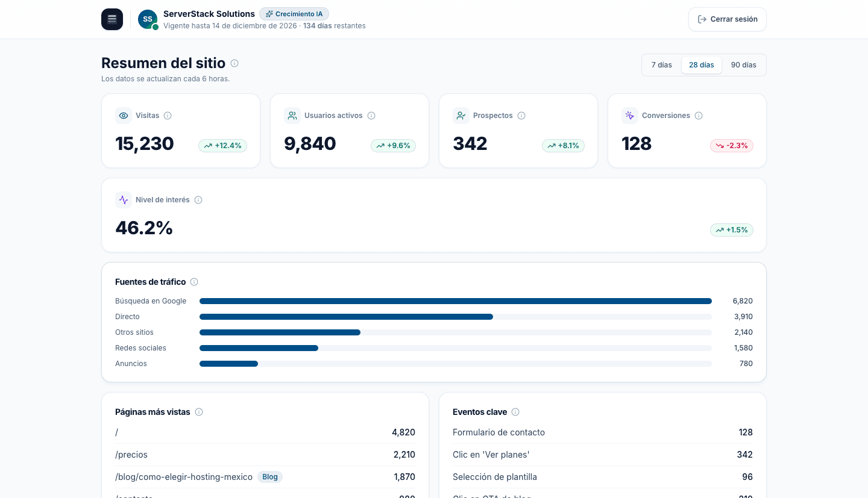
Task: Click the eye icon on Visitas card
Action: 124,116
